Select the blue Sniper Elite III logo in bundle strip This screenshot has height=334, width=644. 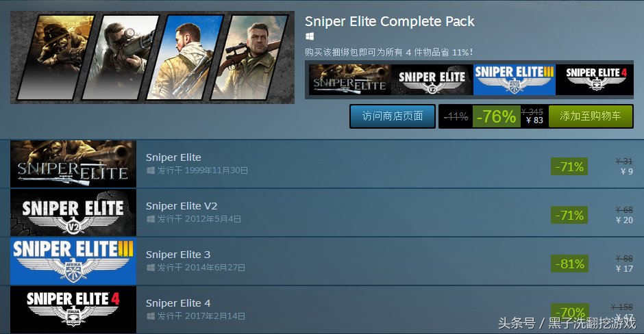pos(515,79)
